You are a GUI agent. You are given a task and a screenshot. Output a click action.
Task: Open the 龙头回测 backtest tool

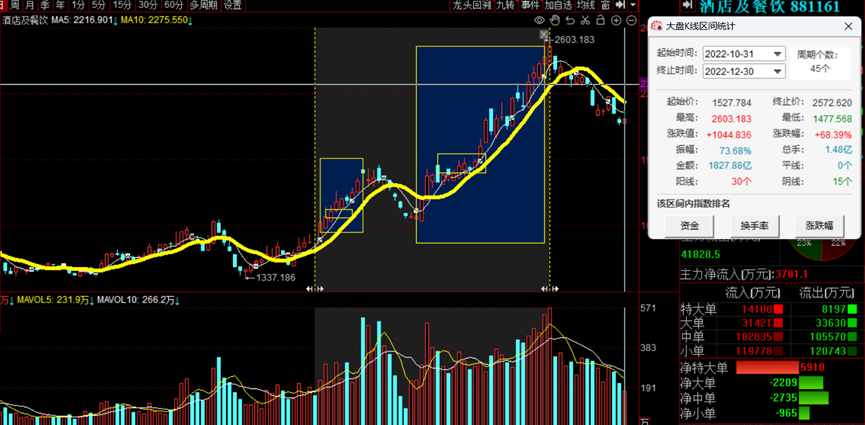click(471, 5)
